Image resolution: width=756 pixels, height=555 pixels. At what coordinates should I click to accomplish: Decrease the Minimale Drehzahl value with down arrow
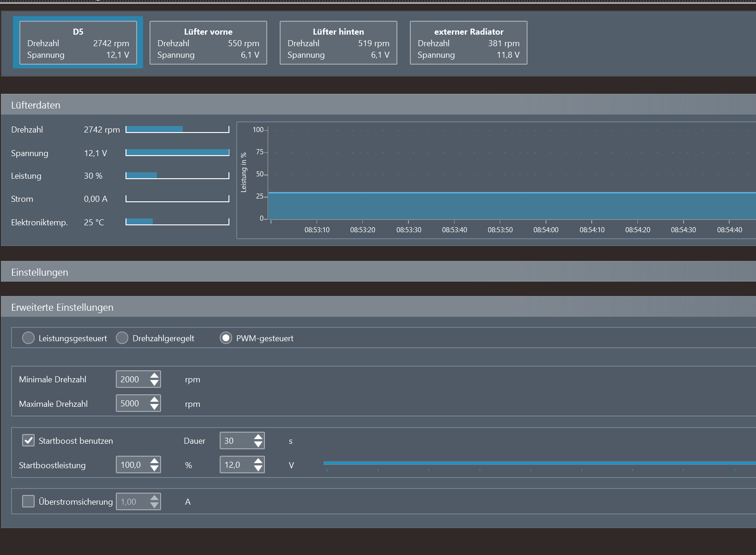pyautogui.click(x=154, y=383)
